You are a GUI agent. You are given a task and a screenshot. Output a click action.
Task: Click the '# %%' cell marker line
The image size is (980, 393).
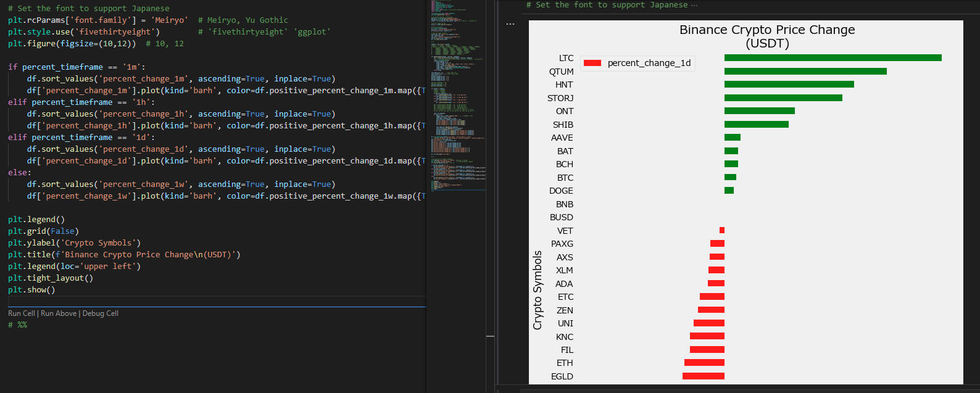pyautogui.click(x=17, y=325)
